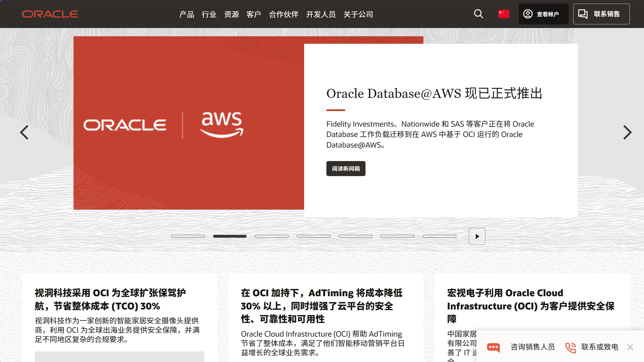This screenshot has height=362, width=644.
Task: Select the first carousel slide indicator
Action: pyautogui.click(x=188, y=236)
